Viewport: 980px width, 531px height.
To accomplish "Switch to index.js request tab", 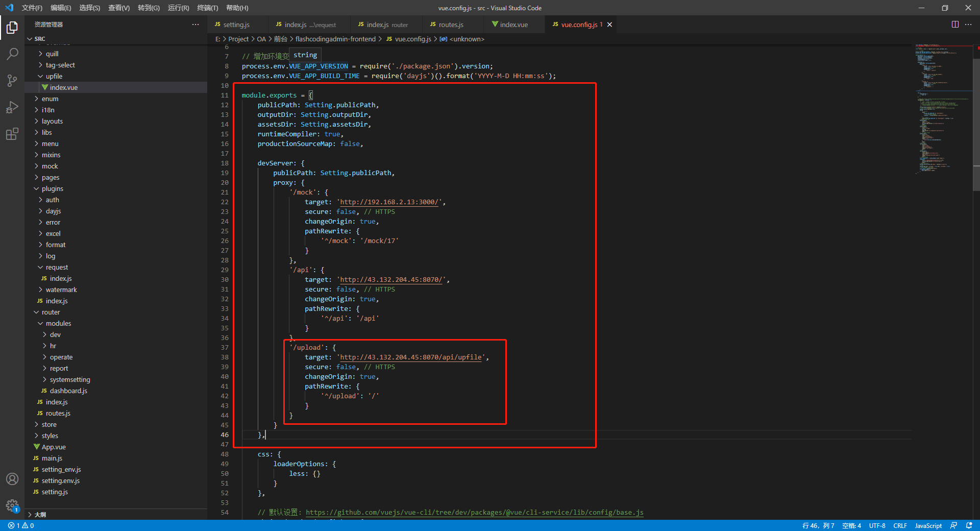I will pos(310,25).
